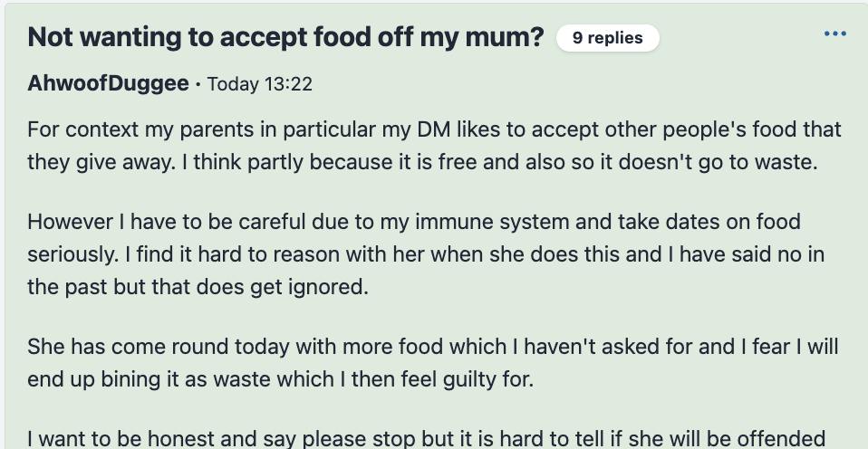The image size is (868, 449).
Task: Click the line starting "end up bining it"
Action: (280, 379)
